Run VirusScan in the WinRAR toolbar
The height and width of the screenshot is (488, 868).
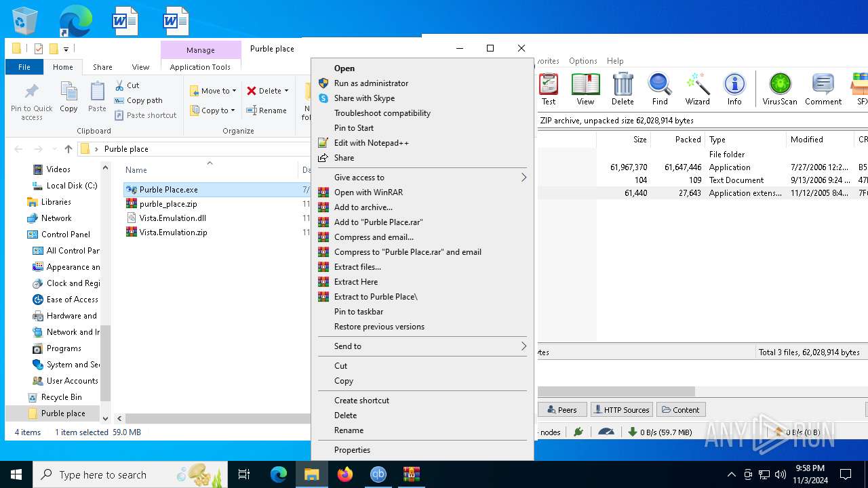780,89
